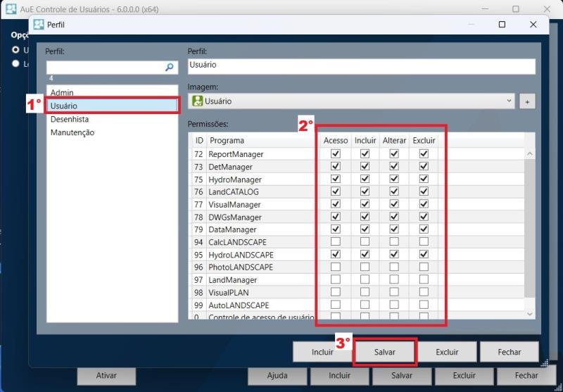Open the Imagem dropdown list

tap(510, 101)
